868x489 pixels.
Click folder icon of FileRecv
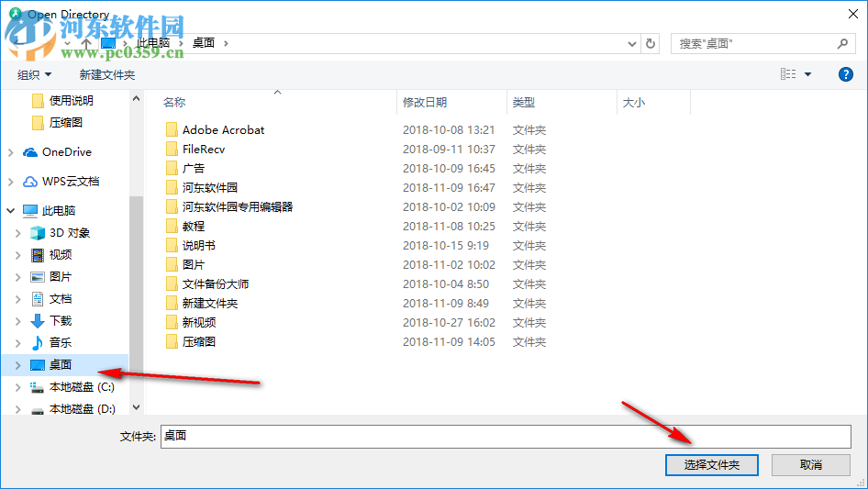pos(172,149)
